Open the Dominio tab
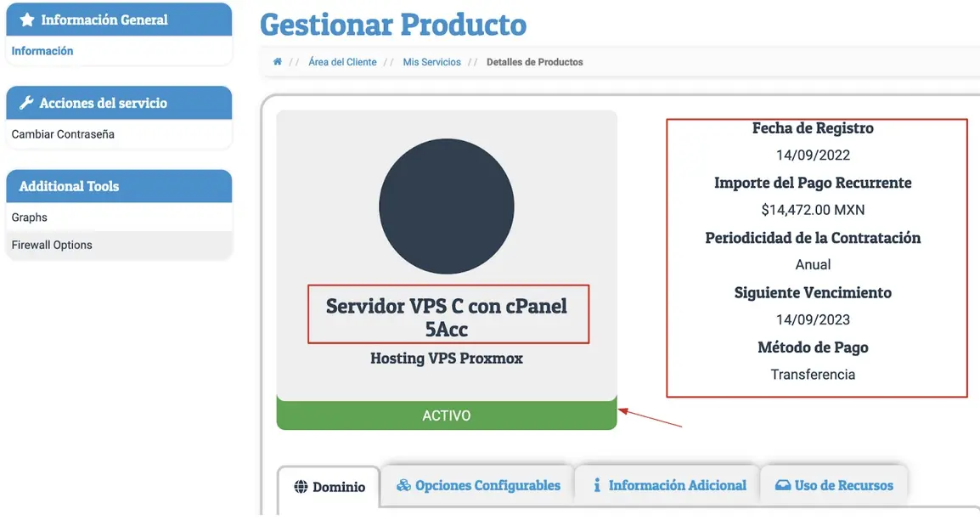 (x=329, y=486)
